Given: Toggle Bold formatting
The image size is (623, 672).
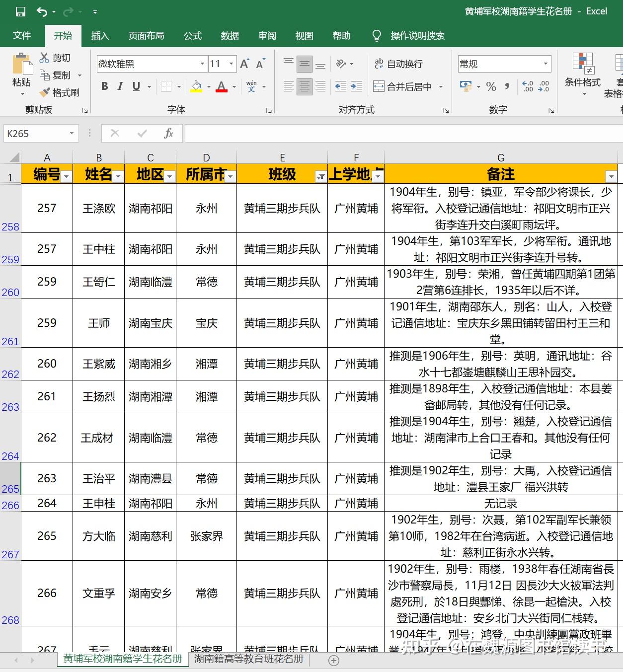Looking at the screenshot, I should 104,86.
